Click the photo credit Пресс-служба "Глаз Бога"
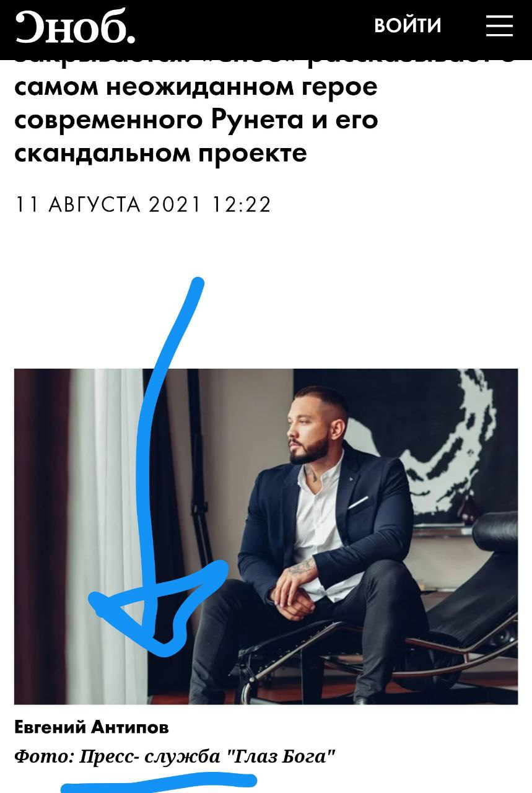The image size is (532, 793). (x=207, y=756)
